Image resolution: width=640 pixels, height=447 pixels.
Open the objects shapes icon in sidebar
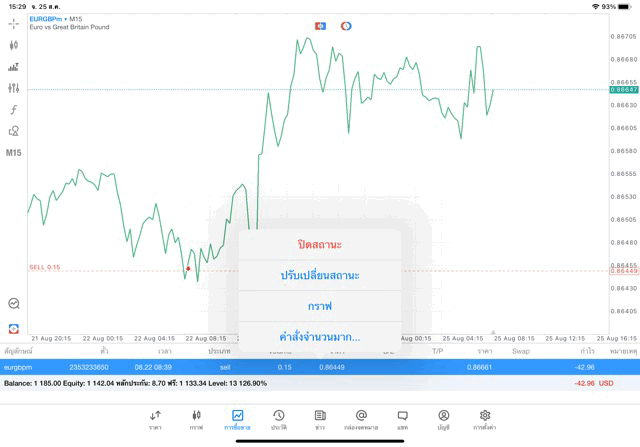[x=13, y=131]
